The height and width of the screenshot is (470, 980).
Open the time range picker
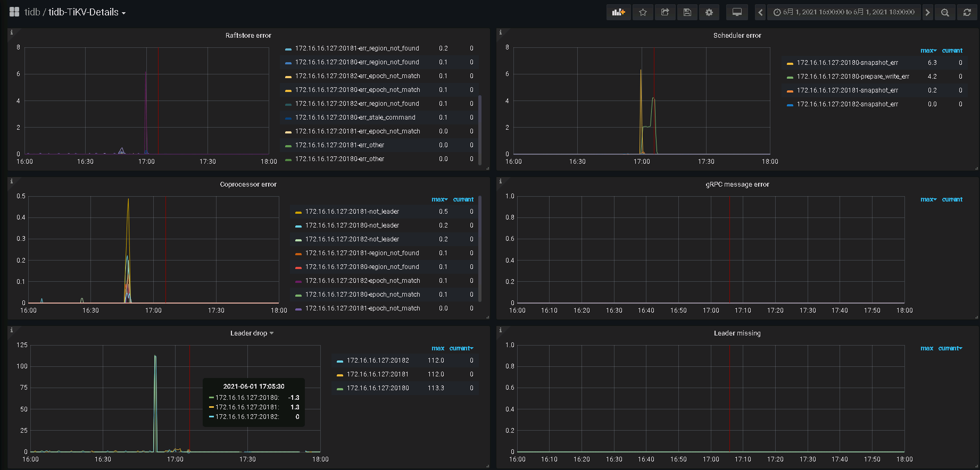[844, 12]
